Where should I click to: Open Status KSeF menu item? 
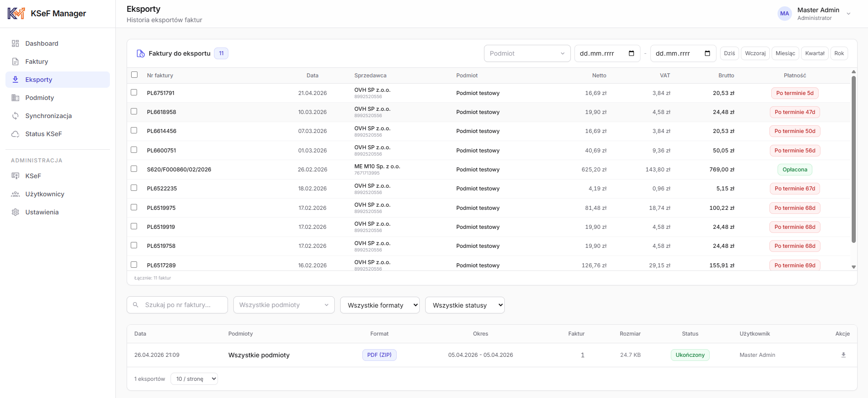(57, 134)
